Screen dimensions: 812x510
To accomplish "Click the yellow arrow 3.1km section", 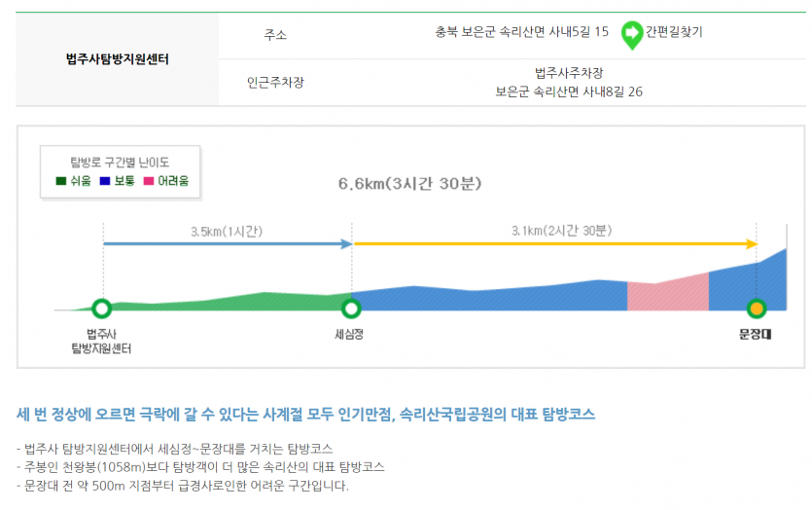I will coord(555,243).
